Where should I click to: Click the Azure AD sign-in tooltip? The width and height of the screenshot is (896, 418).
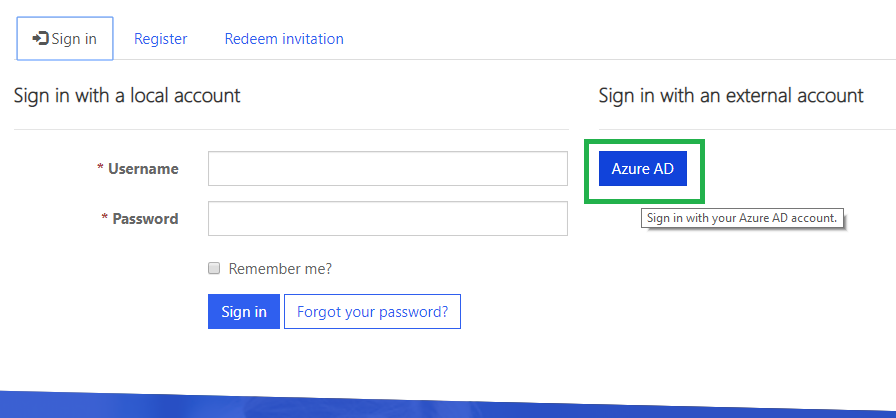tap(742, 219)
